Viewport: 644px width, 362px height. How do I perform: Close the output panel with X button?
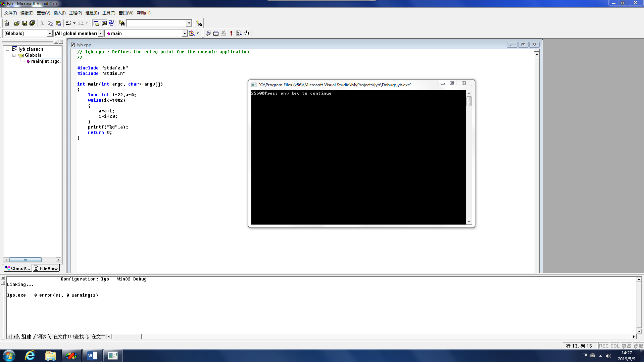[x=3, y=278]
